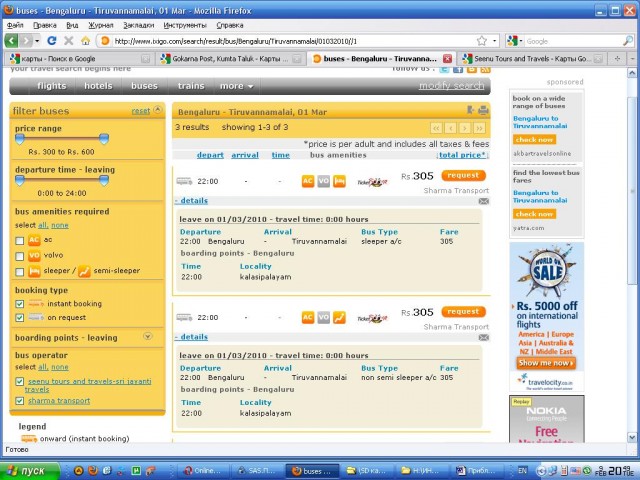The width and height of the screenshot is (640, 480).
Task: Open the 'more' navigation dropdown
Action: pos(236,86)
